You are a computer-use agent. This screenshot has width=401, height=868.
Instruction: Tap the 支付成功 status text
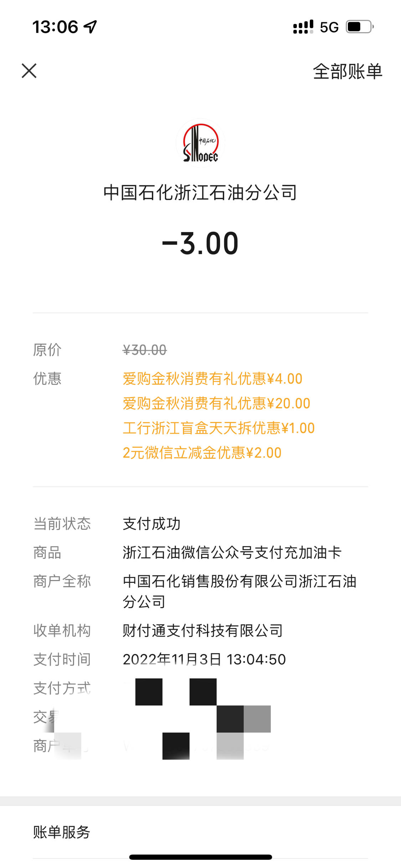pos(151,524)
